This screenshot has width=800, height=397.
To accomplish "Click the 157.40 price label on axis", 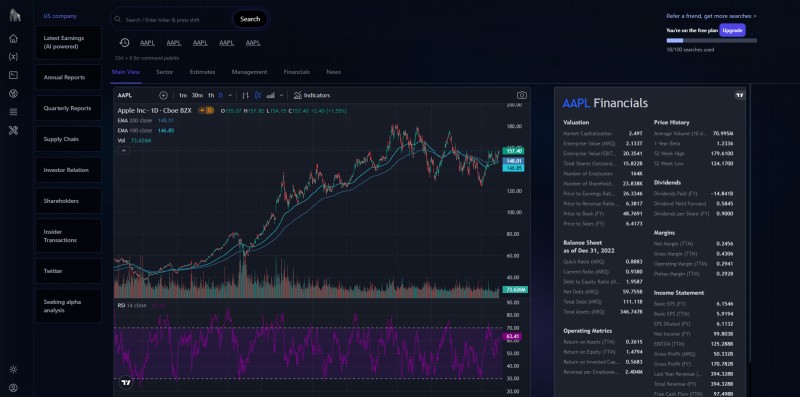I will (512, 151).
